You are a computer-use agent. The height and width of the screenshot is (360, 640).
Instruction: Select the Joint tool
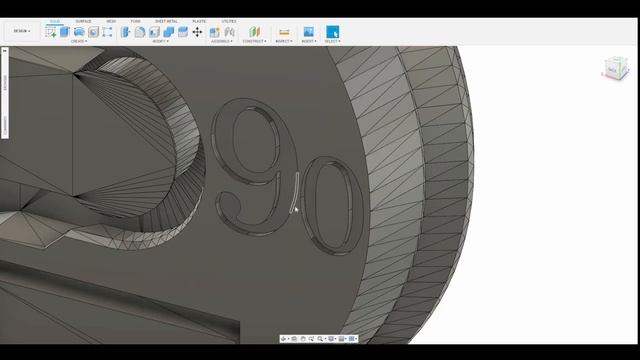coord(230,32)
